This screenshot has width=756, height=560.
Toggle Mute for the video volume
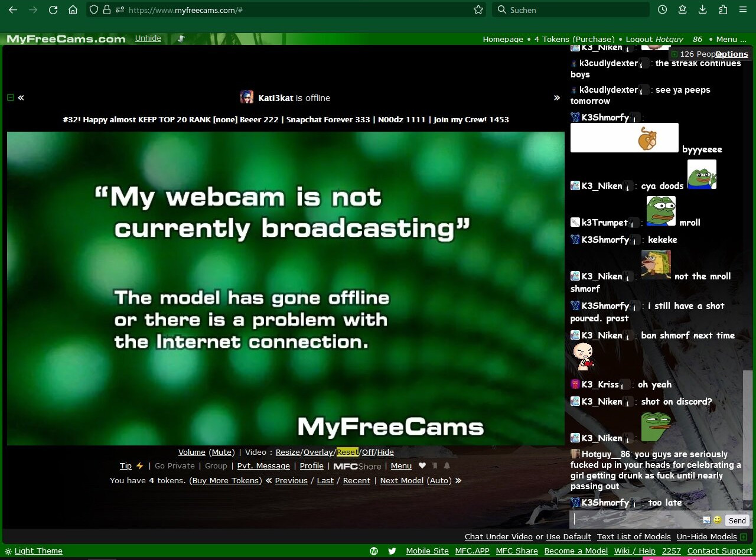pyautogui.click(x=221, y=452)
